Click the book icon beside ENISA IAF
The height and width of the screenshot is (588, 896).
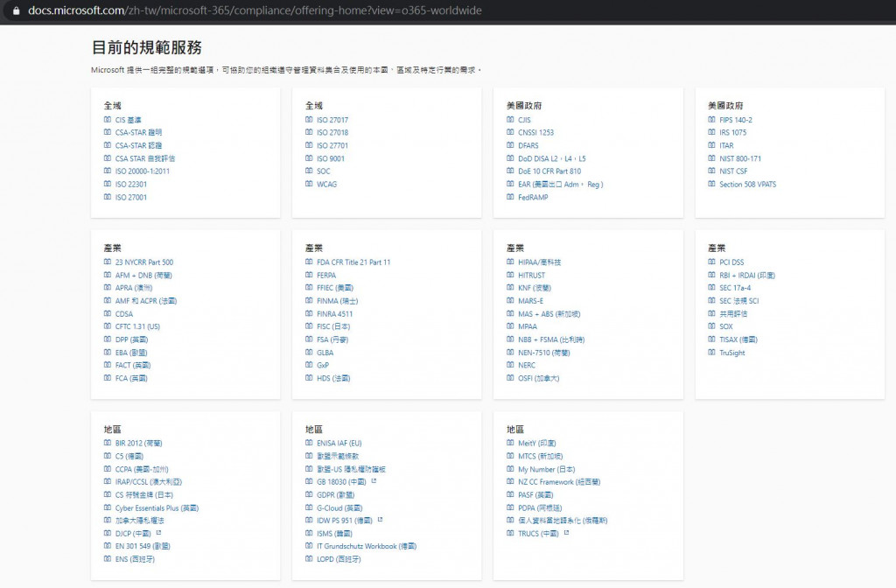coord(309,442)
